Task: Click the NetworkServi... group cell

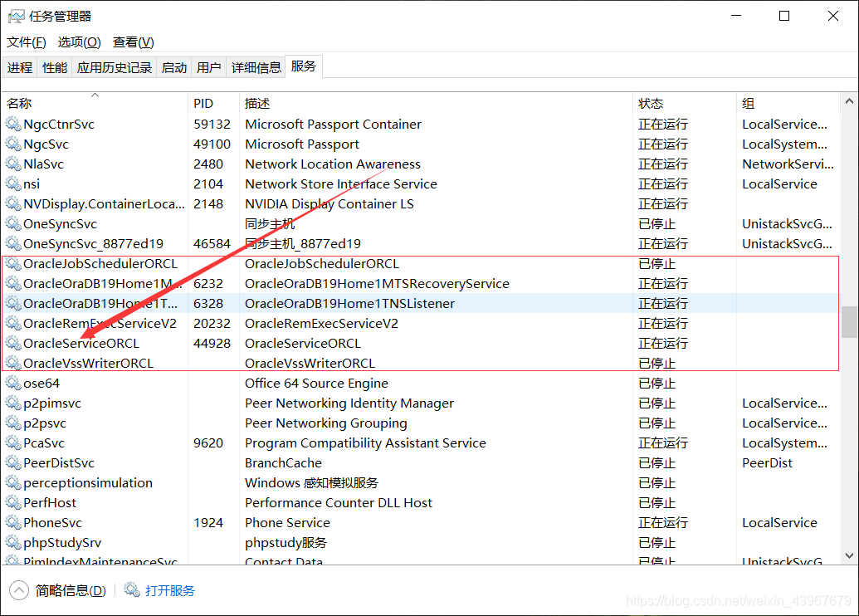Action: coord(788,164)
